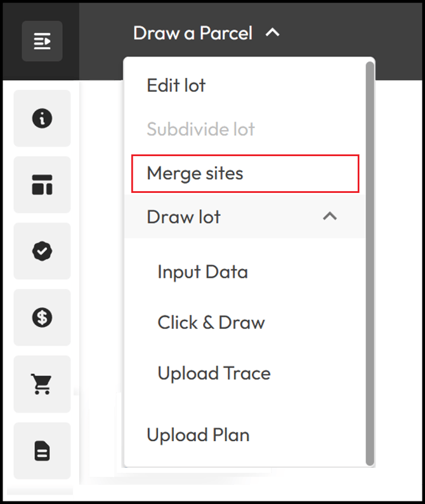Screen dimensions: 425x504
Task: Click the sidebar expand menu icon
Action: [42, 41]
